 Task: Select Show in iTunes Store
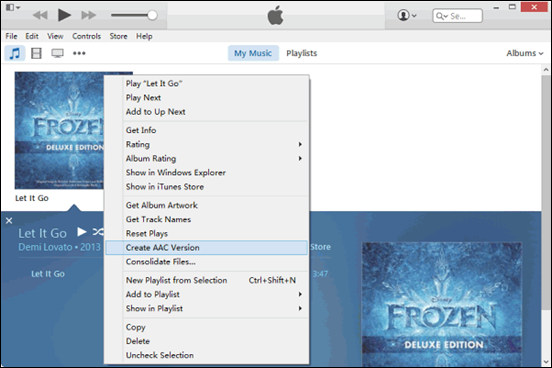[207, 187]
